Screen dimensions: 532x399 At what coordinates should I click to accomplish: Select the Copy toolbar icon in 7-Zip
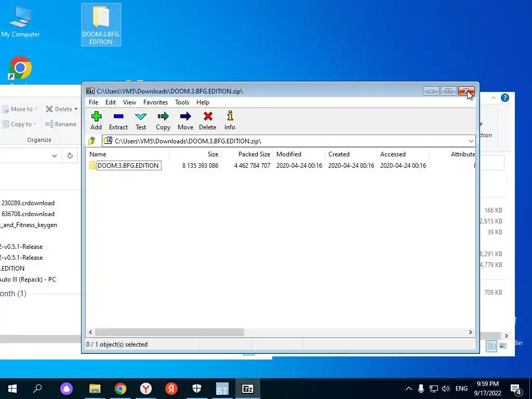[163, 121]
